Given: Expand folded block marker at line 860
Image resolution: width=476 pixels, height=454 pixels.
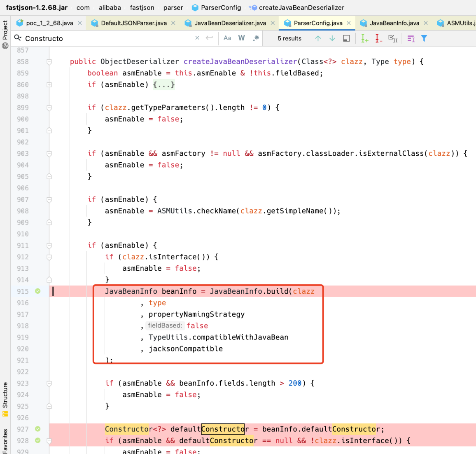Looking at the screenshot, I should (x=49, y=85).
